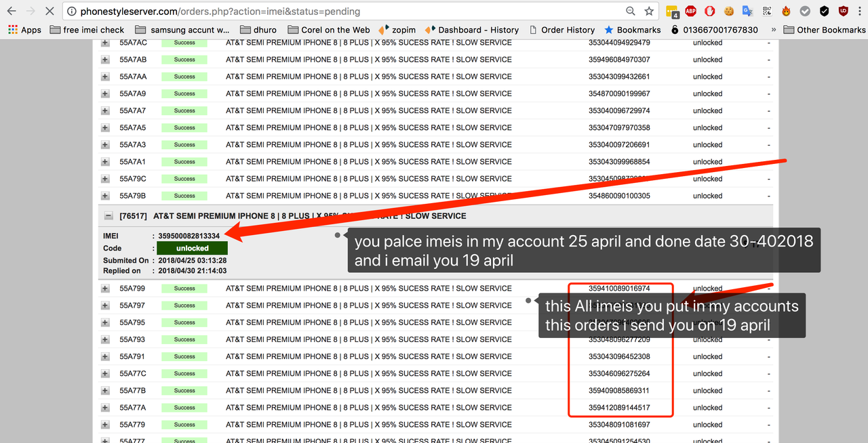Open the 013667001767830 bookmark
This screenshot has height=443, width=868.
pyautogui.click(x=714, y=30)
